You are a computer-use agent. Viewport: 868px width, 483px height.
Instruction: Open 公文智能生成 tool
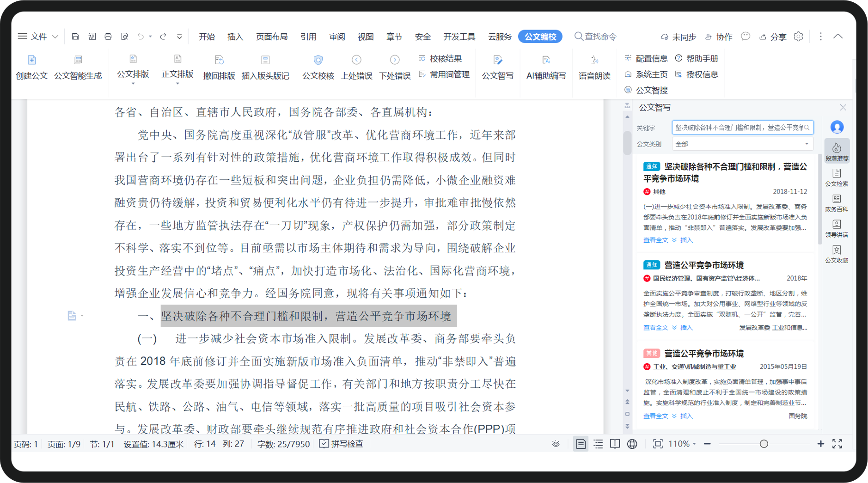[x=78, y=67]
